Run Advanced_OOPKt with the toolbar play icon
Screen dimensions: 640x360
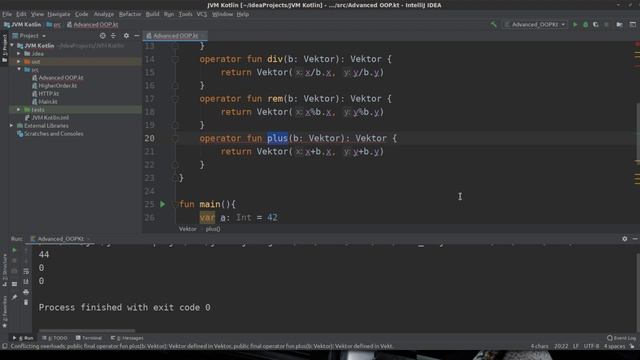click(575, 24)
